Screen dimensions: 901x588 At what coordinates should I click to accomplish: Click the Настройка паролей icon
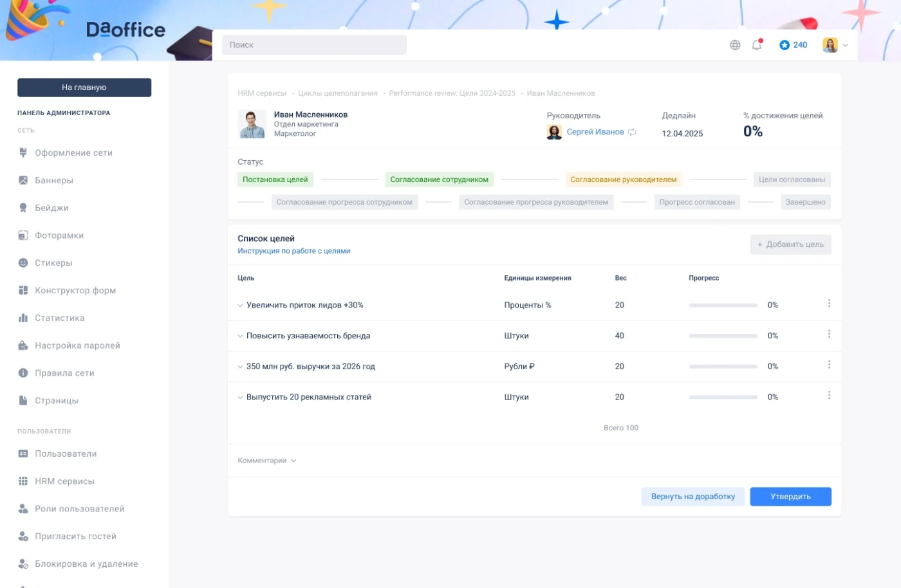pos(23,345)
